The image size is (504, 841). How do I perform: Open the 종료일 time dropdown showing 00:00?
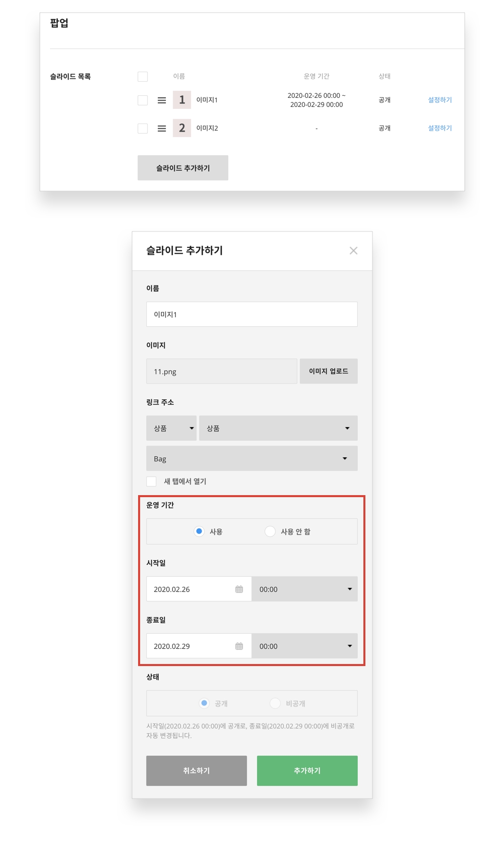point(304,646)
